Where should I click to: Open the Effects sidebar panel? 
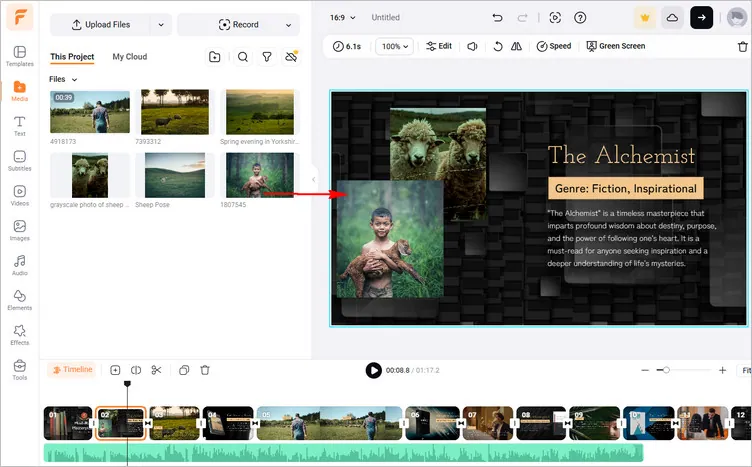[20, 335]
